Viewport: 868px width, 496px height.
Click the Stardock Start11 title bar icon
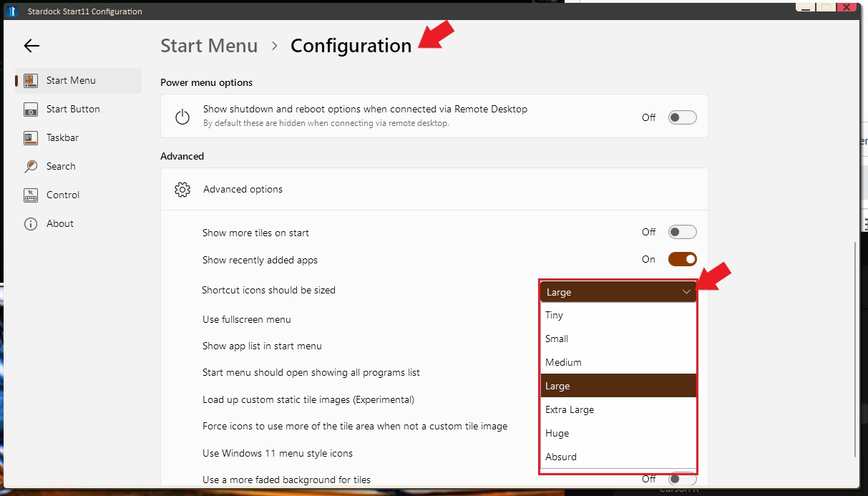click(12, 11)
